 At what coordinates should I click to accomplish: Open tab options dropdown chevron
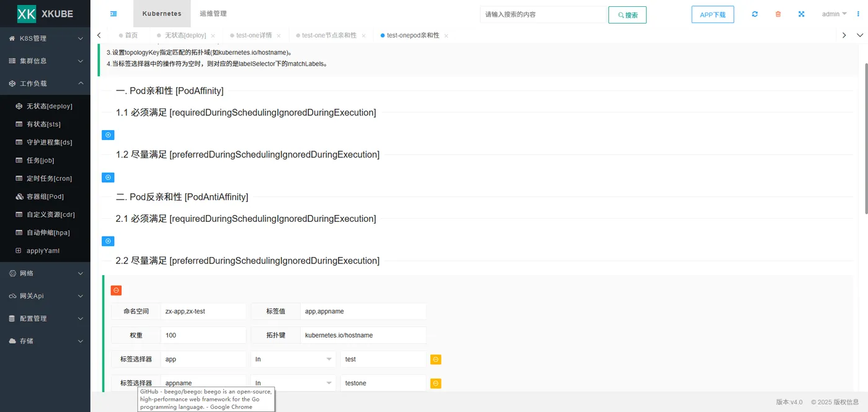click(859, 35)
